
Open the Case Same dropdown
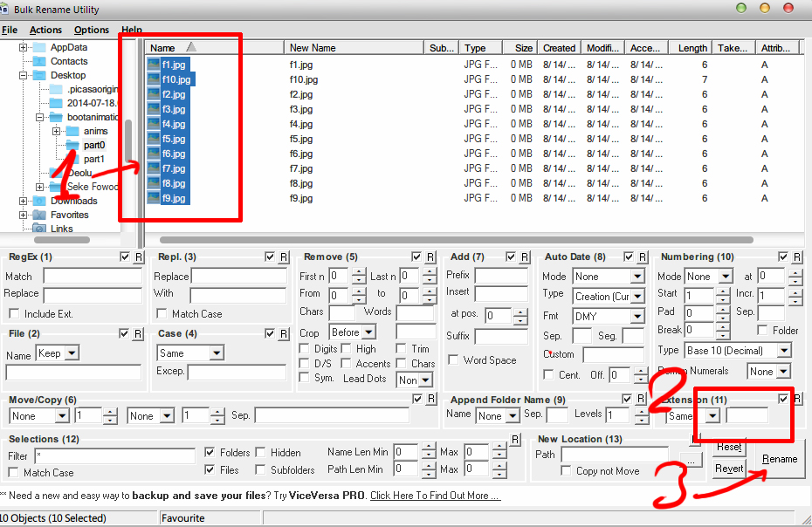[217, 353]
